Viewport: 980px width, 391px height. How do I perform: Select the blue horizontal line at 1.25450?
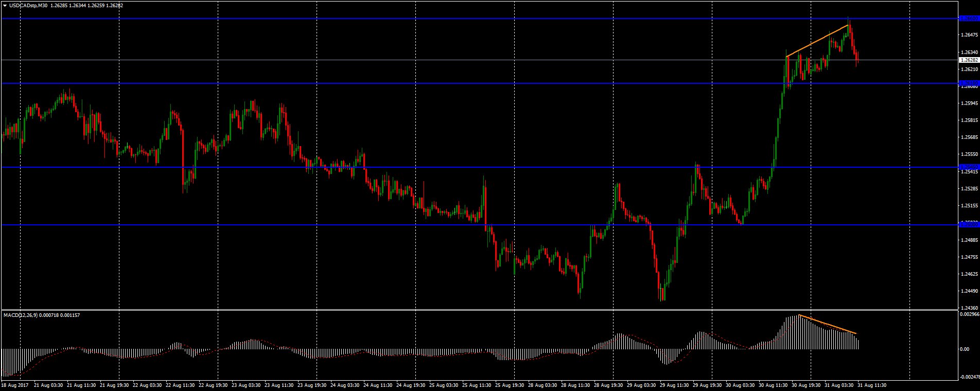[x=479, y=167]
